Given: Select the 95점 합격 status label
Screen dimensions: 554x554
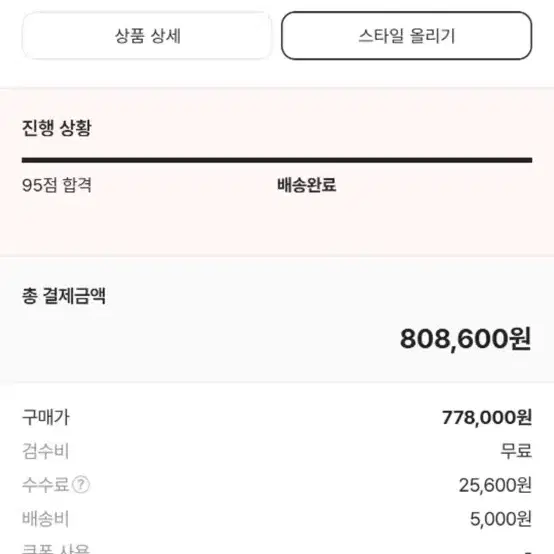Looking at the screenshot, I should click(57, 185).
